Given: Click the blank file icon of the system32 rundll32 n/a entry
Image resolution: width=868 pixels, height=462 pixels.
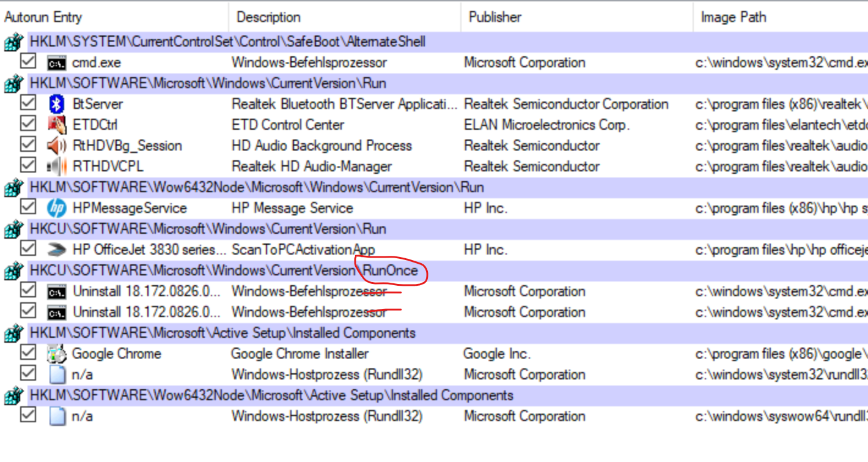Looking at the screenshot, I should 57,374.
